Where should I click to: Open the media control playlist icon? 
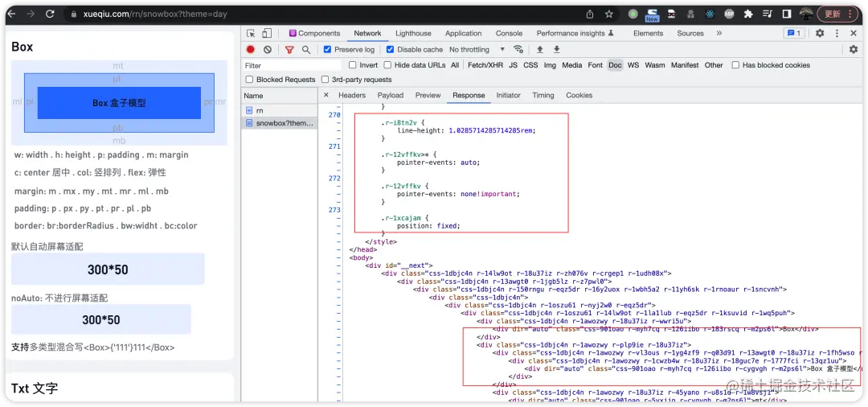pos(768,14)
